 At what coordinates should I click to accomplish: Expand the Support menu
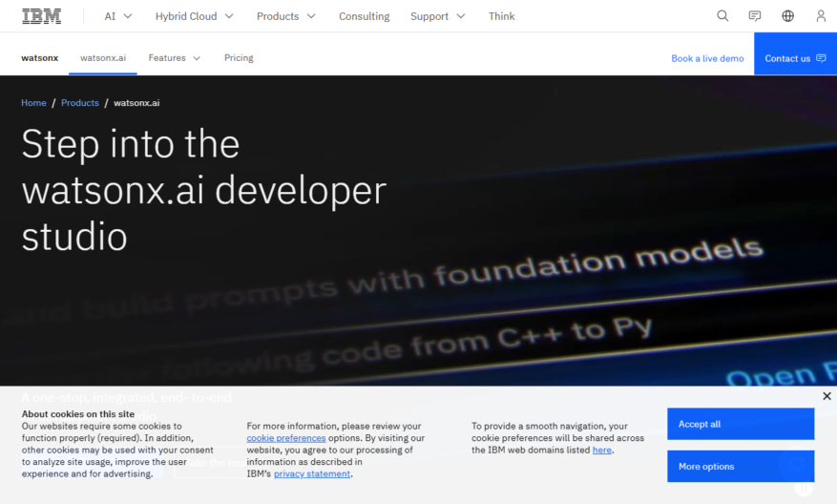(438, 16)
